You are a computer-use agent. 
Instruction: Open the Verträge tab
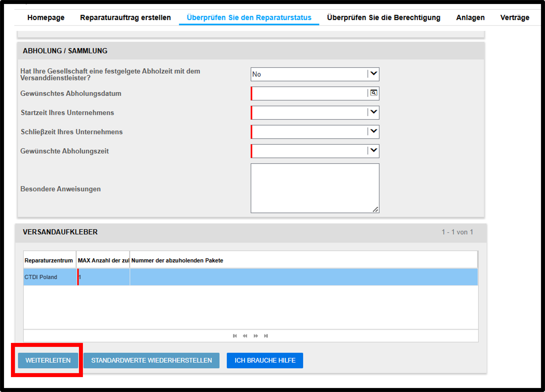pos(515,18)
